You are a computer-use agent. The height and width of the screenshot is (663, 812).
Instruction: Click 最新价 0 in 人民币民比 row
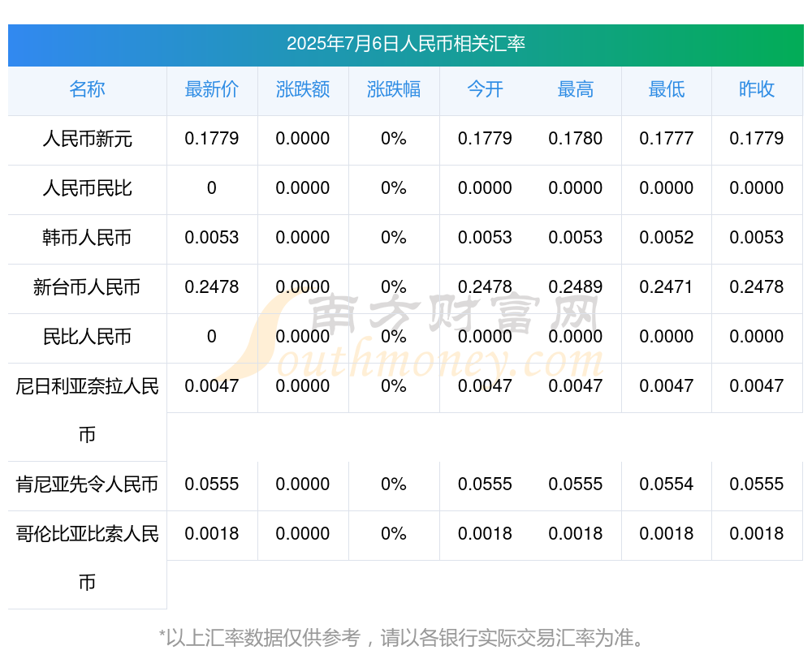point(212,188)
